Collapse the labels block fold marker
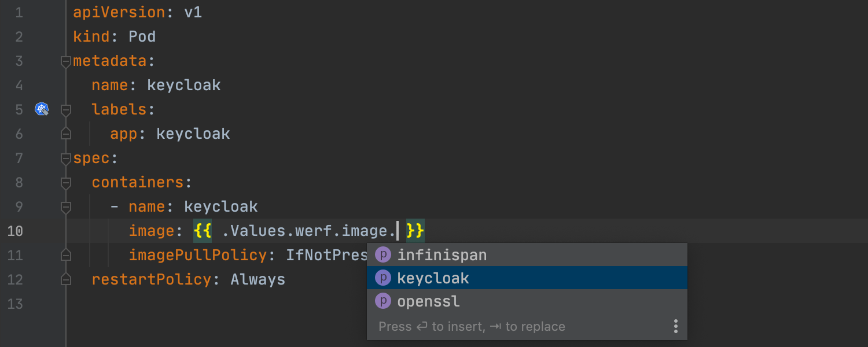 tap(66, 109)
